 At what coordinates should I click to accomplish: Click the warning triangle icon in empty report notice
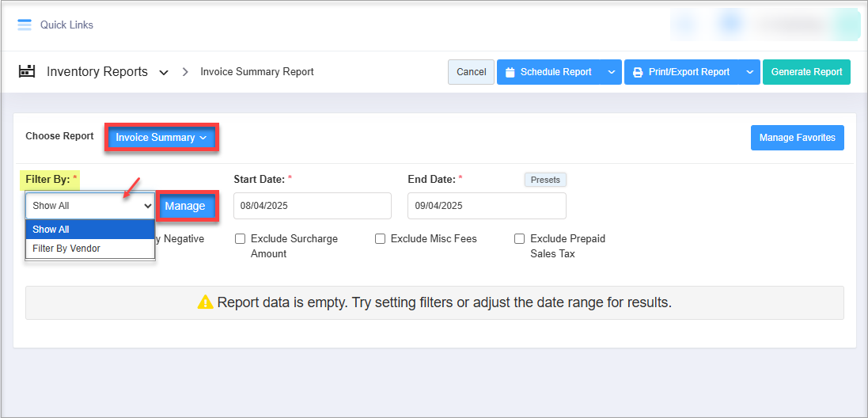tap(206, 302)
